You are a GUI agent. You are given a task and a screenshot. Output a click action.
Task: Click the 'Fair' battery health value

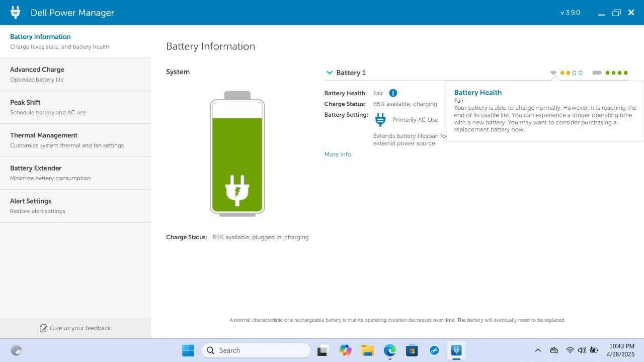(378, 93)
